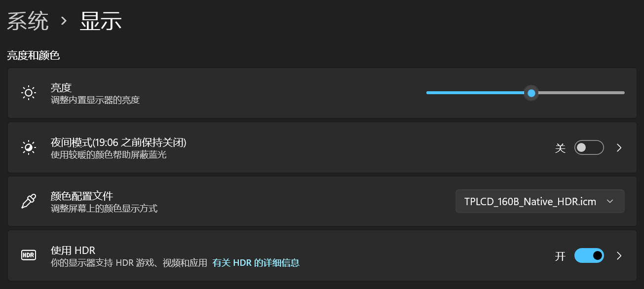The width and height of the screenshot is (644, 289).
Task: Click the 显示 breadcrumb title
Action: click(101, 22)
